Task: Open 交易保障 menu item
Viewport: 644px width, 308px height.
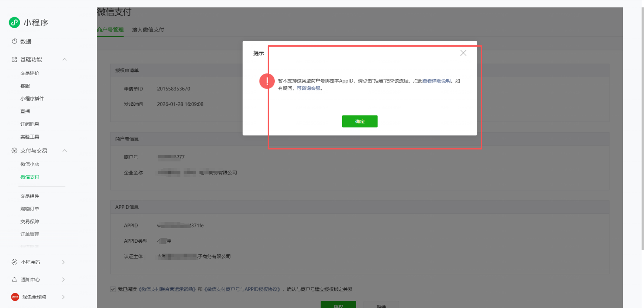Action: (x=30, y=221)
